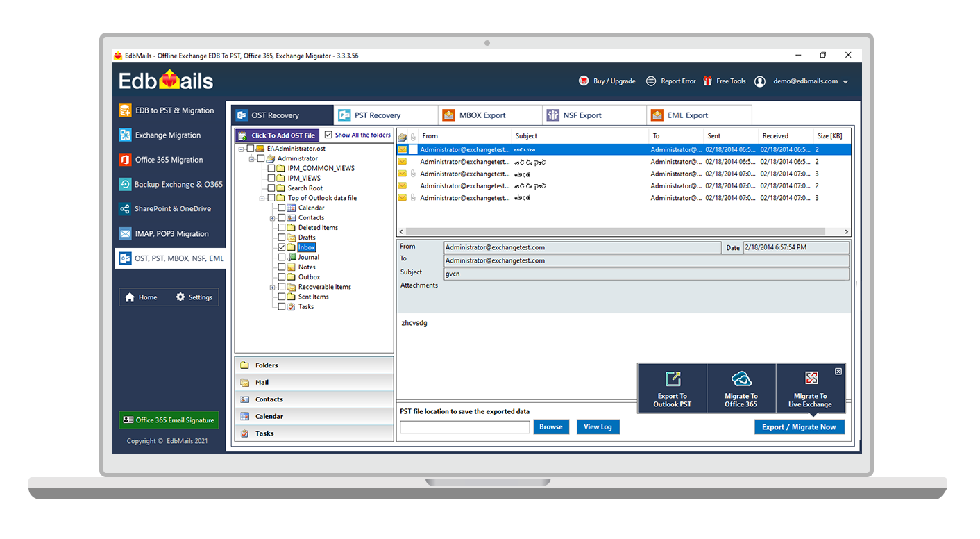Viewport: 980px width, 539px height.
Task: Check the Sent Items folder checkbox
Action: (281, 297)
